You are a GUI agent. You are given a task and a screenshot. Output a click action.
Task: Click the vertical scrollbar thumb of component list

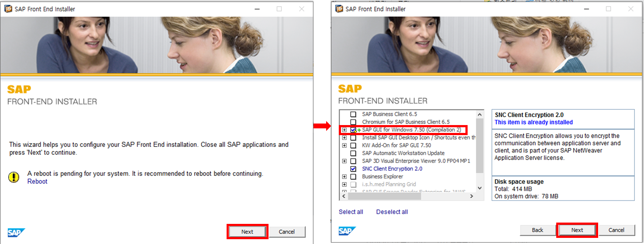[480, 146]
